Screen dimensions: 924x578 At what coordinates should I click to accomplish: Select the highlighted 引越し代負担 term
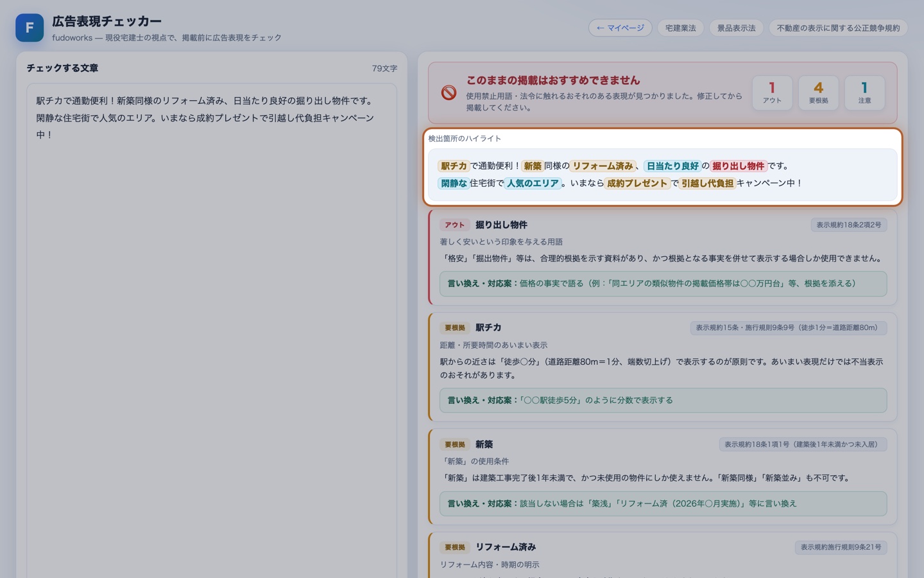tap(707, 183)
